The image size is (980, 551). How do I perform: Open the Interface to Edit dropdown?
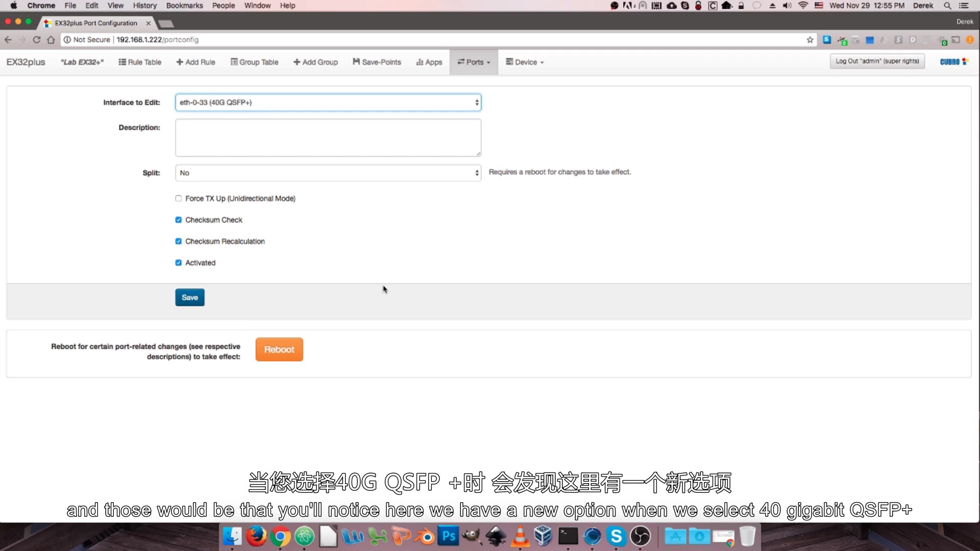(x=328, y=103)
